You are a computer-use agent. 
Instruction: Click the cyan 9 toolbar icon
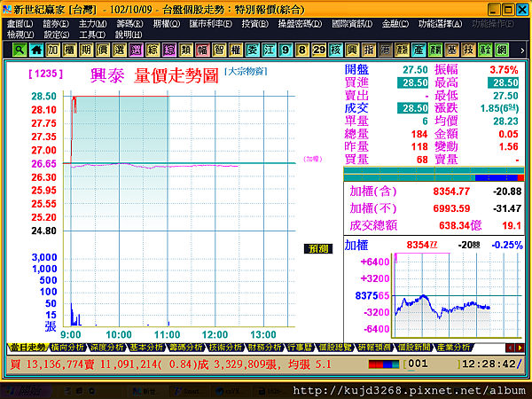(286, 50)
